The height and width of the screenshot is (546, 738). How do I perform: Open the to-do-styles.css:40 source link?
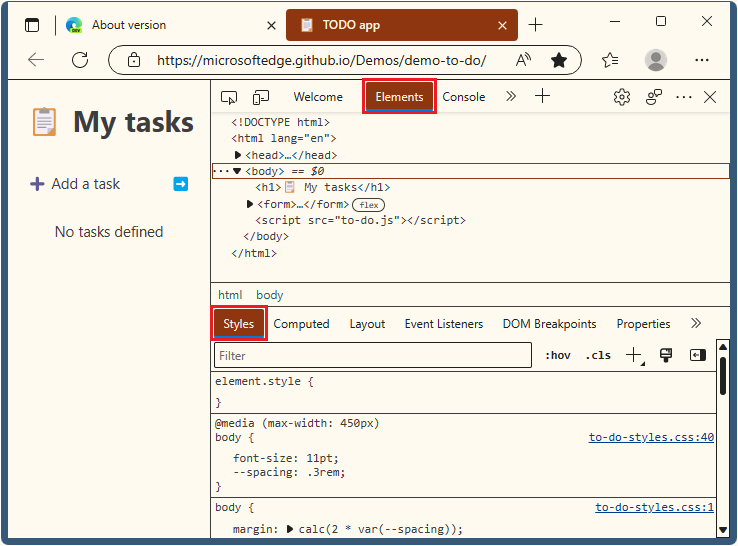tap(651, 437)
